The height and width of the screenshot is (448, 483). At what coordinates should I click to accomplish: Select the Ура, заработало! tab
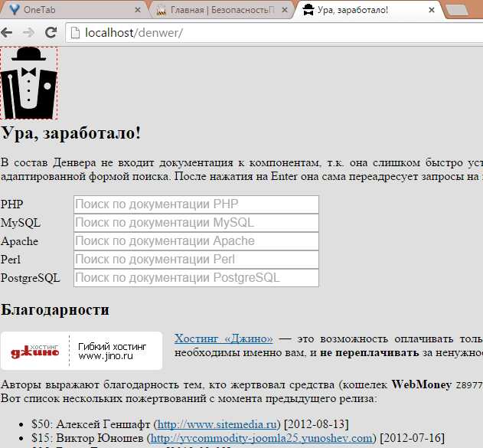(368, 10)
